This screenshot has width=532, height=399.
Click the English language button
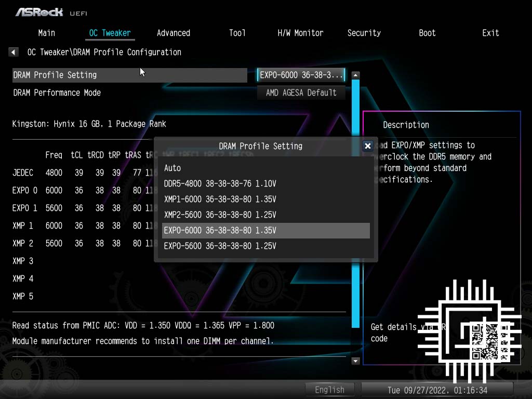pos(329,390)
